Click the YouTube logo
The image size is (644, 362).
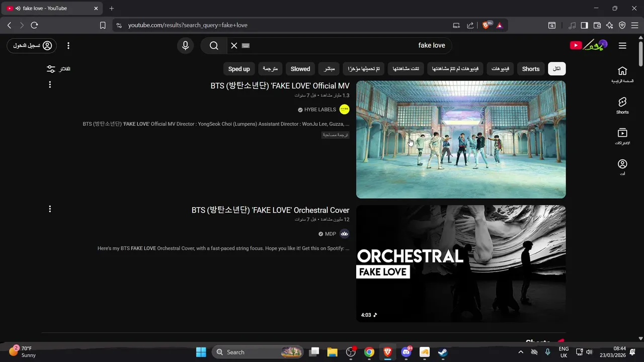(x=589, y=45)
